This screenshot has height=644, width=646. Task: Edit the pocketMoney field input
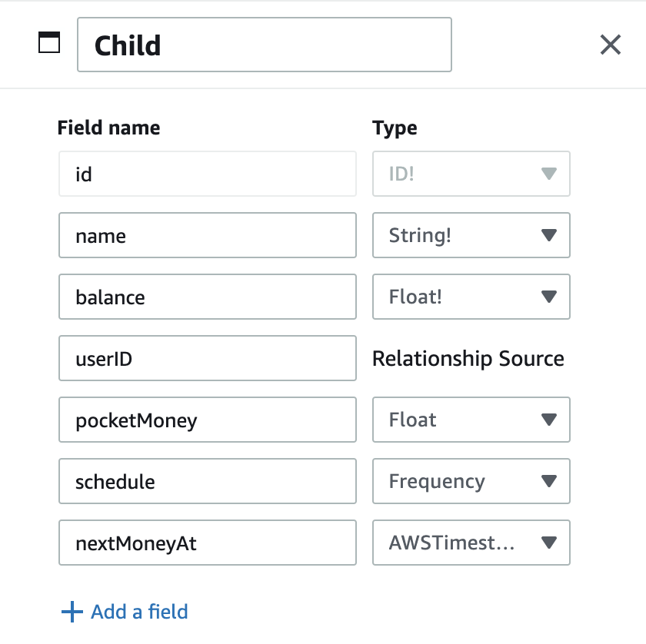pos(208,420)
